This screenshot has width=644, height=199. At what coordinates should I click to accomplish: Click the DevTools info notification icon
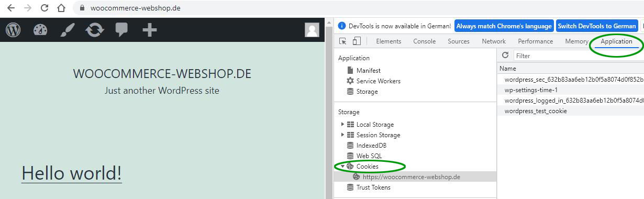click(342, 26)
